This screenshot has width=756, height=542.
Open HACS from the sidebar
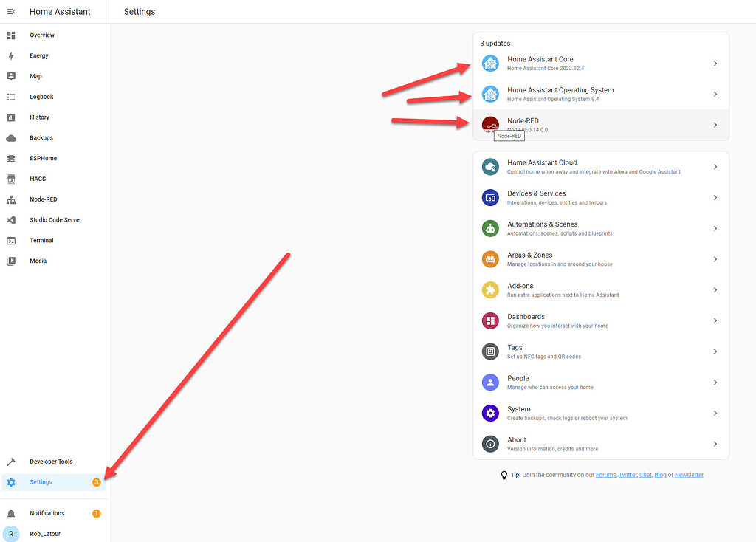pos(37,178)
